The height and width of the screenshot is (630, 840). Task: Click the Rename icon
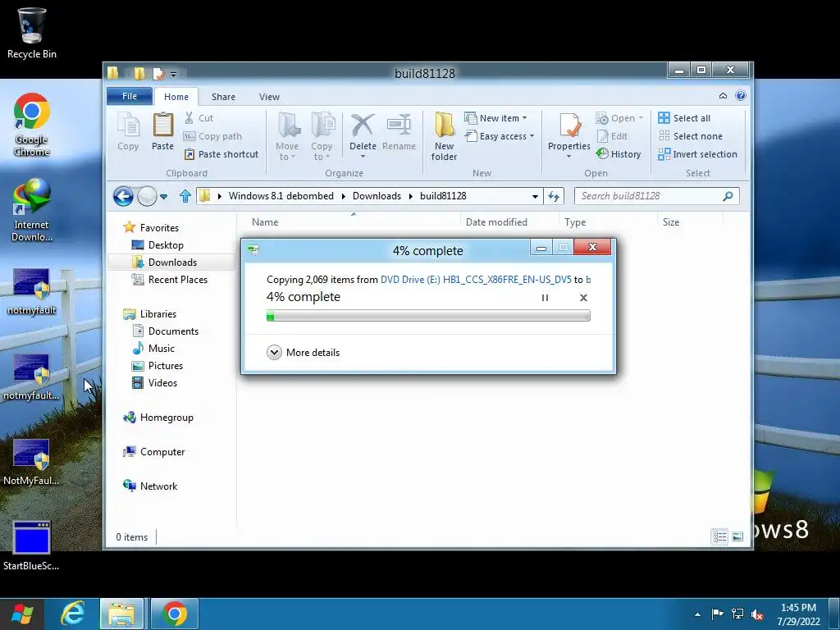(399, 125)
